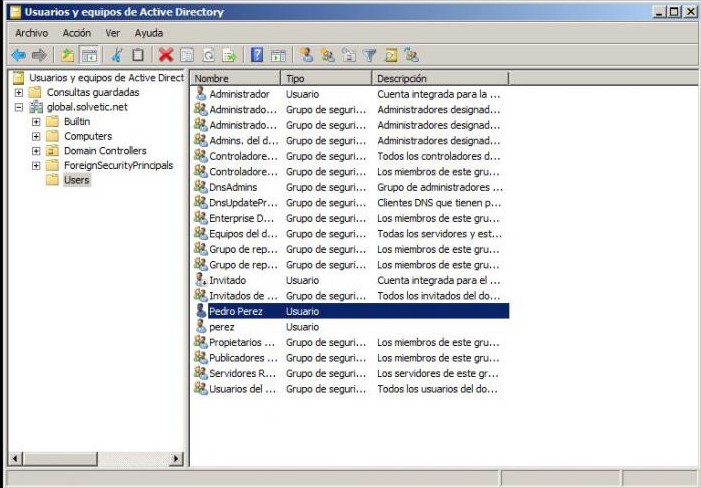Delete the selection with the red X icon
The height and width of the screenshot is (488, 701).
click(x=166, y=55)
